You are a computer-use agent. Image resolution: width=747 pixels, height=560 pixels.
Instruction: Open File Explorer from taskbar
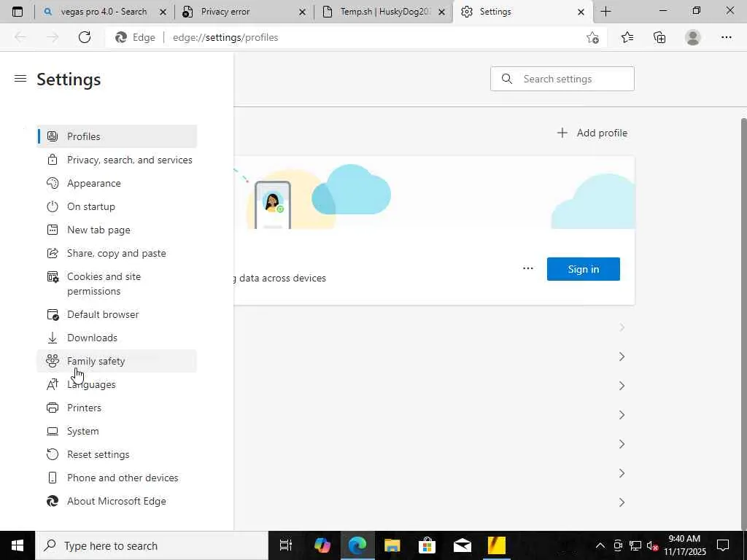[x=392, y=545]
